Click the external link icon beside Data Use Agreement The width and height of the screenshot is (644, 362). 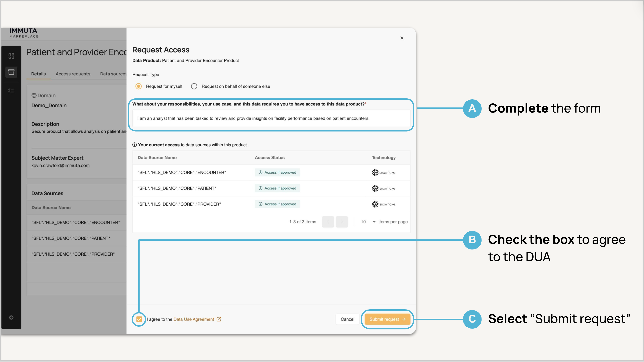pos(219,319)
